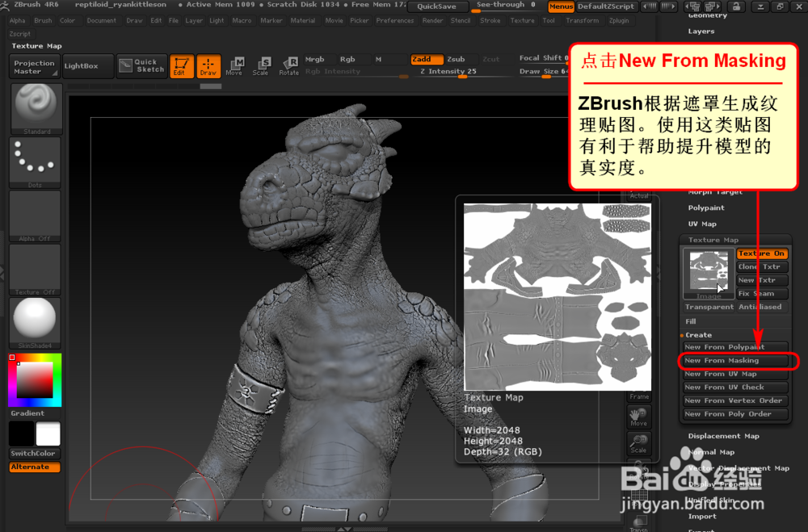Enable Zadd sculpt mode
The image size is (808, 532).
427,59
